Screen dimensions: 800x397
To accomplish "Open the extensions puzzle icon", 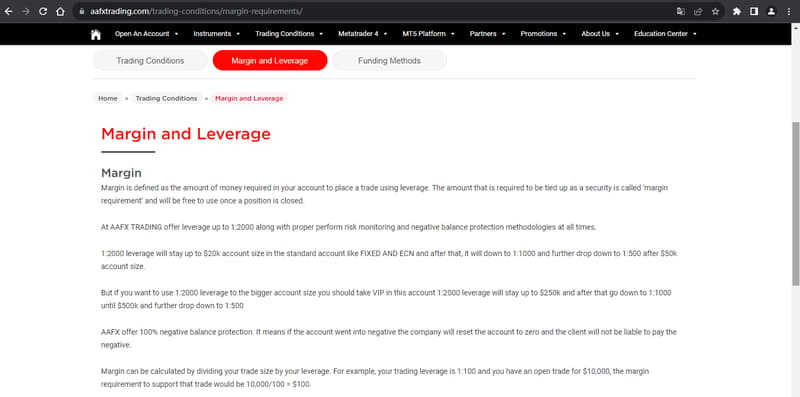I will [737, 11].
